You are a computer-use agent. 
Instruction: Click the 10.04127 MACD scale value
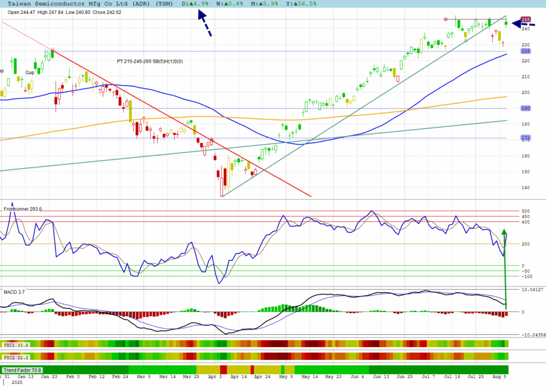click(x=532, y=290)
